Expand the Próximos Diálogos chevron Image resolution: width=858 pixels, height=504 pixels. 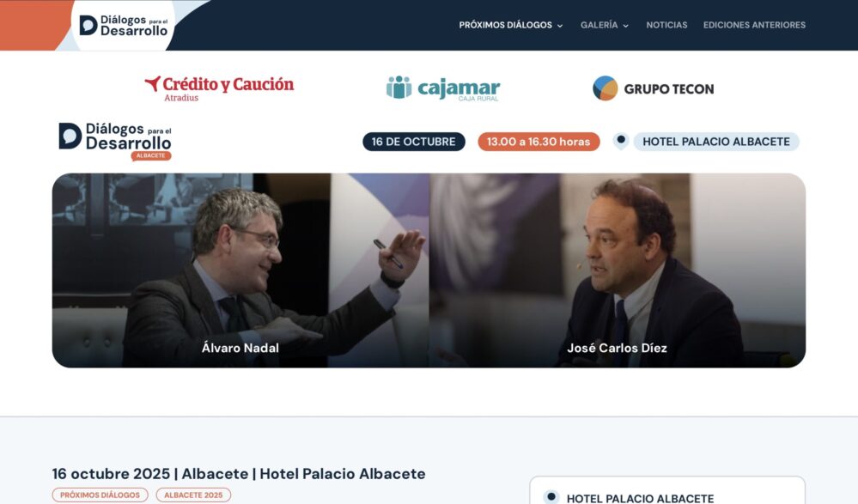tap(560, 26)
